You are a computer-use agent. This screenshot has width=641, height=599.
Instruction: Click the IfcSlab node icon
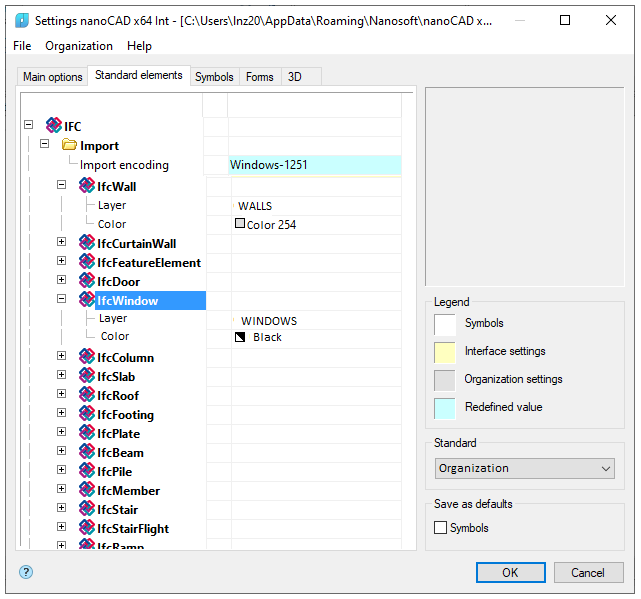[x=87, y=375]
